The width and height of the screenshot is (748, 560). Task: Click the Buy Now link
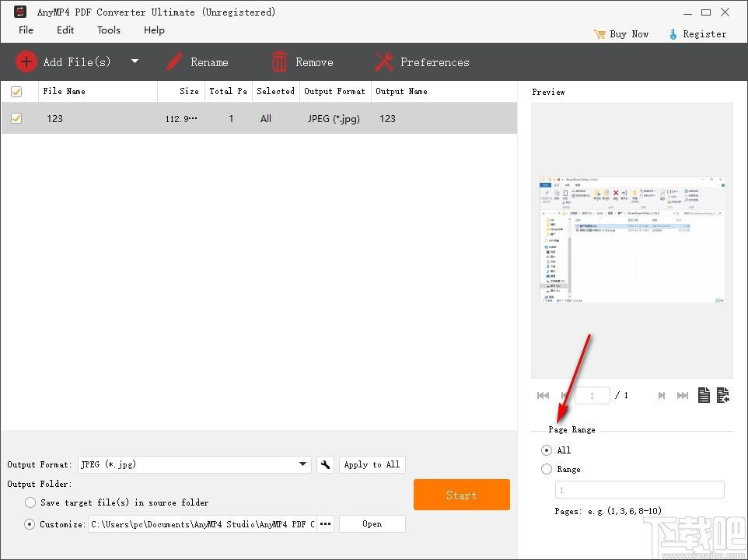tap(629, 34)
